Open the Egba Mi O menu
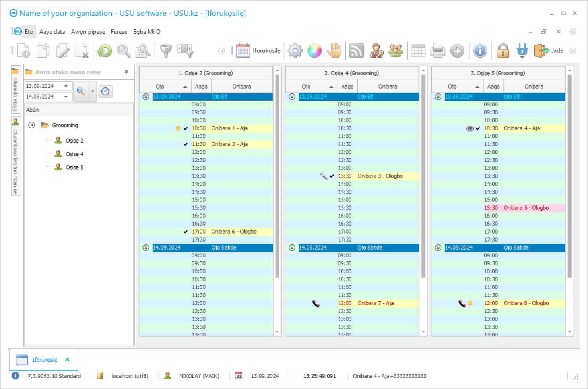Screen dimensions: 588x389 click(147, 32)
